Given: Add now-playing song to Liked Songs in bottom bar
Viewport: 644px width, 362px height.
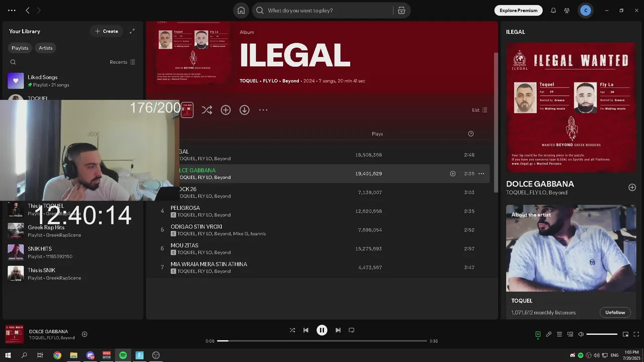Looking at the screenshot, I should pos(85,334).
